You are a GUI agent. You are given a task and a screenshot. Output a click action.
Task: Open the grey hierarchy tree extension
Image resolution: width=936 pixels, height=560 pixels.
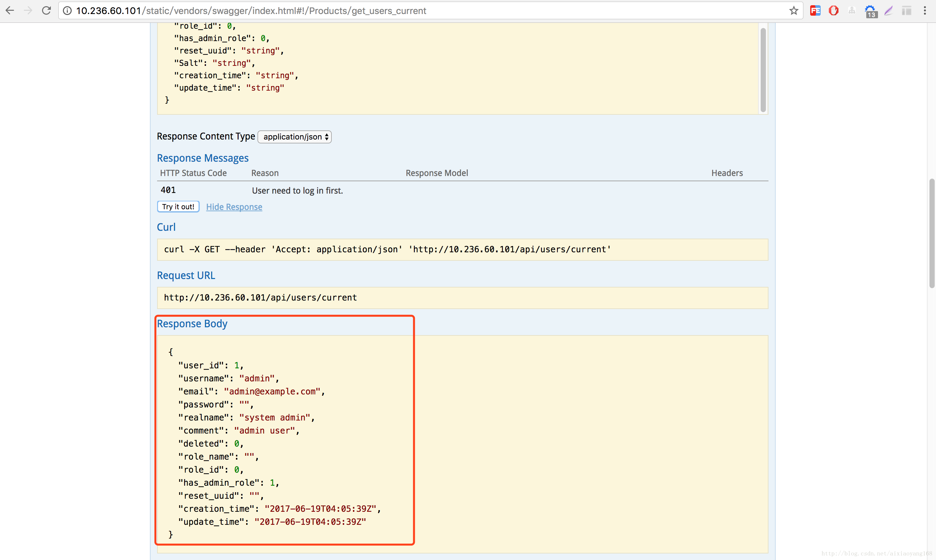pos(852,10)
